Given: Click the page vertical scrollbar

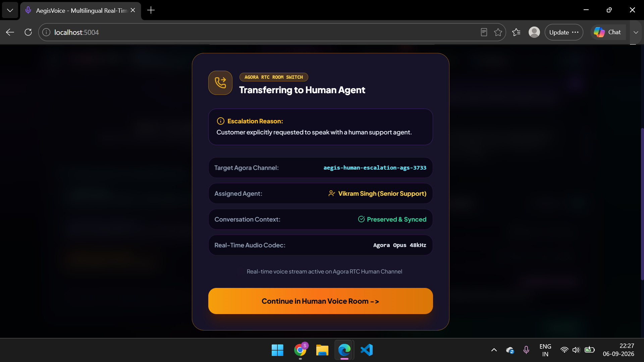Looking at the screenshot, I should click(x=642, y=204).
